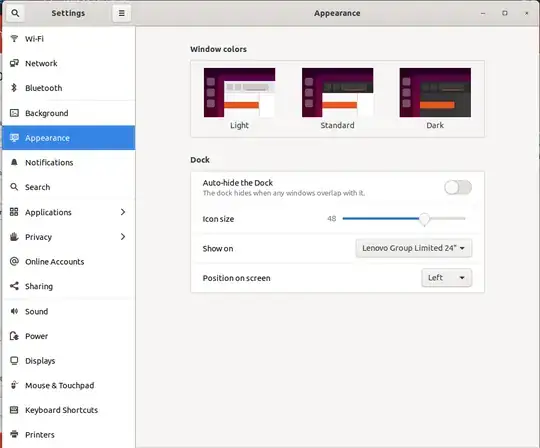Click the Wi-Fi icon in sidebar
The image size is (540, 448).
[x=14, y=39]
